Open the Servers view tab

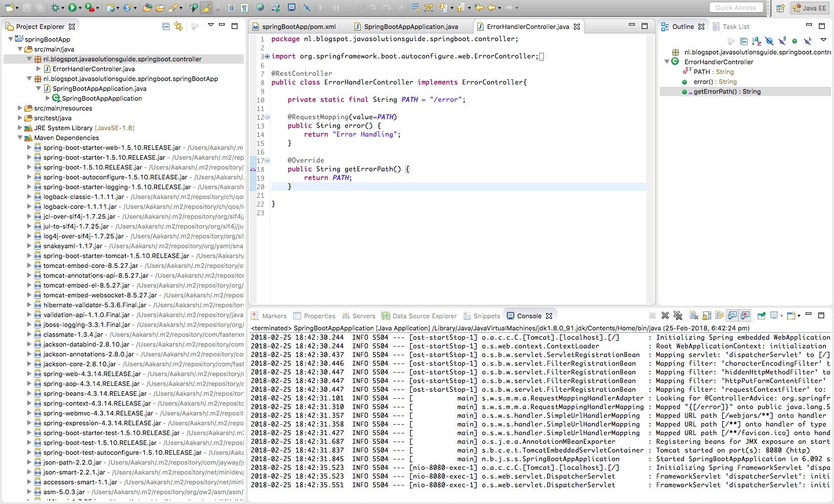(x=359, y=316)
